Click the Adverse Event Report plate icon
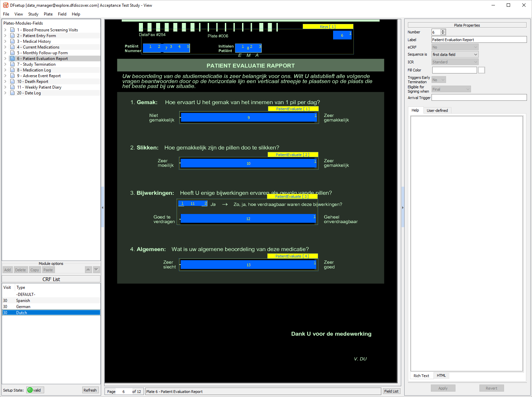This screenshot has height=397, width=532. coord(12,76)
